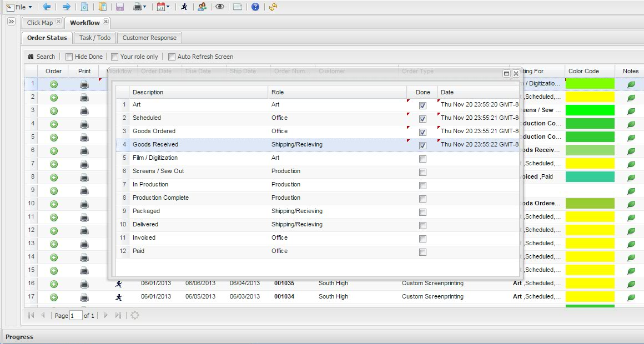Maximize the workflow steps popup
Image resolution: width=644 pixels, height=344 pixels.
(x=506, y=73)
